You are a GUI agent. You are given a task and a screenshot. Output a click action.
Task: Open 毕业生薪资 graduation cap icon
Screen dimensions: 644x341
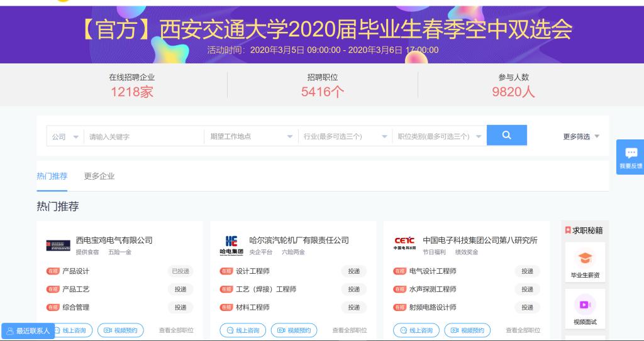click(x=585, y=259)
